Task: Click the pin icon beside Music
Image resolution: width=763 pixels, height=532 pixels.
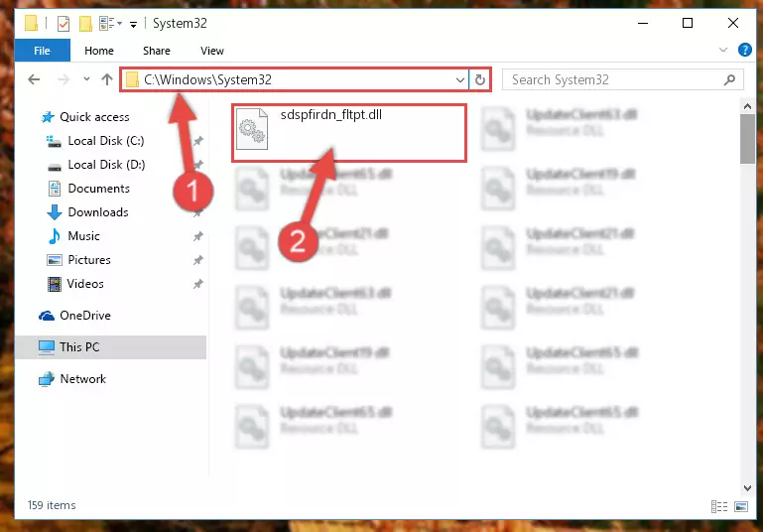Action: [x=197, y=236]
